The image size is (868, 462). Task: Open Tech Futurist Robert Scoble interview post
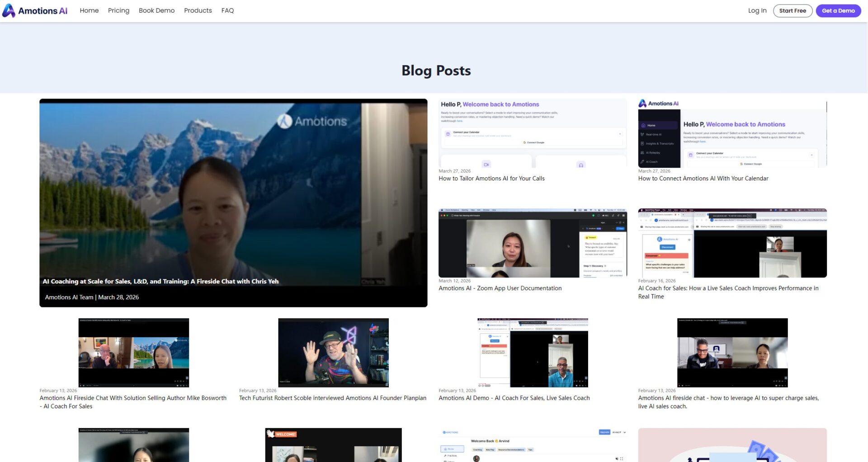(333, 398)
